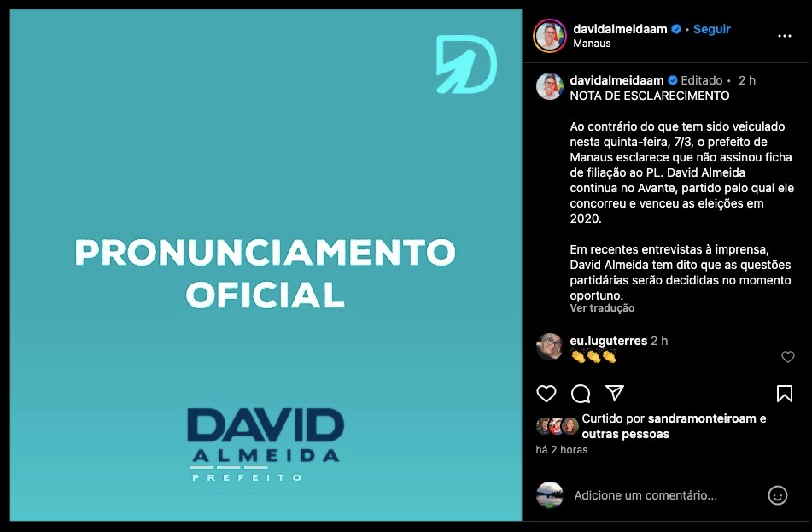Click Ver tradução to translate caption
Screen dimensions: 812x532
pos(602,308)
